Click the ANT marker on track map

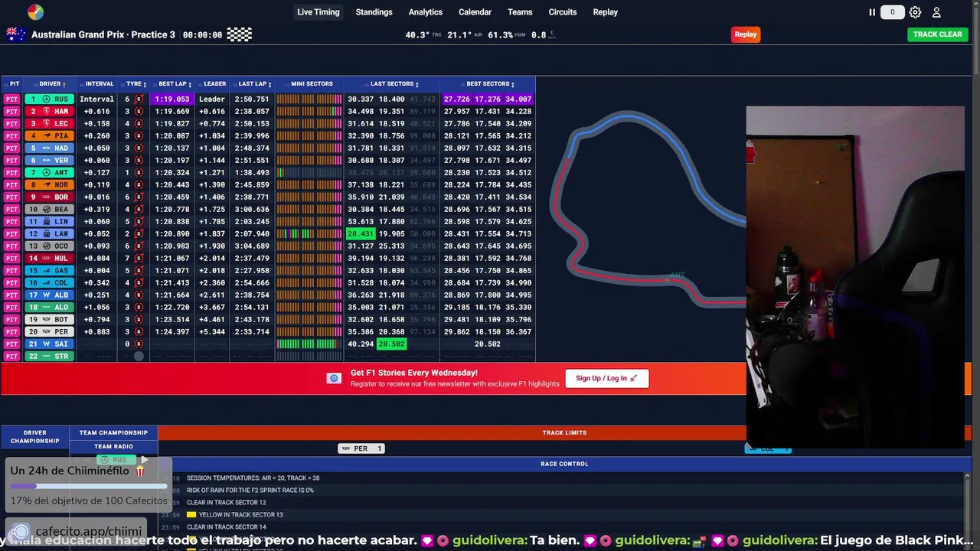tap(678, 275)
